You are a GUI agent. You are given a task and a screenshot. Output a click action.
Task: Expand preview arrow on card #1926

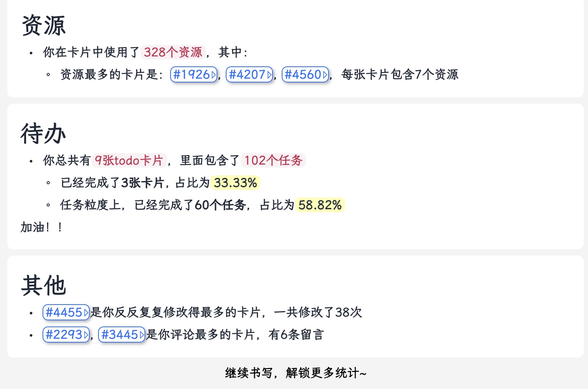pos(214,75)
